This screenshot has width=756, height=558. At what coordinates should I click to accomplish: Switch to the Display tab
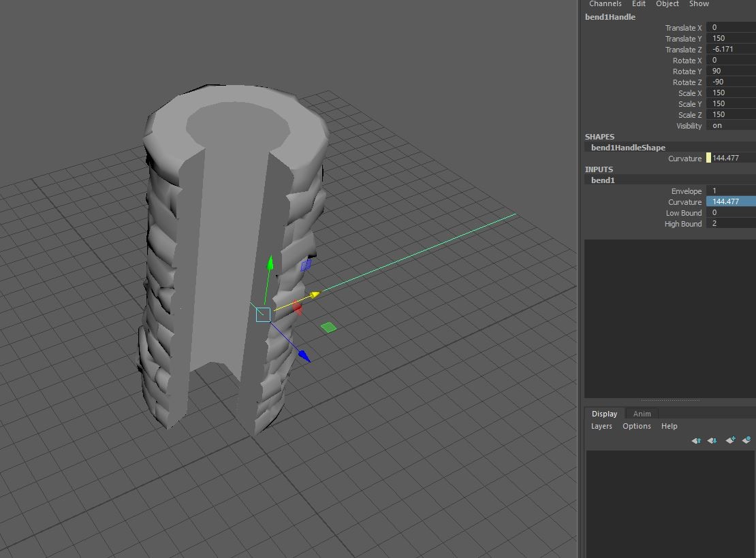tap(604, 414)
